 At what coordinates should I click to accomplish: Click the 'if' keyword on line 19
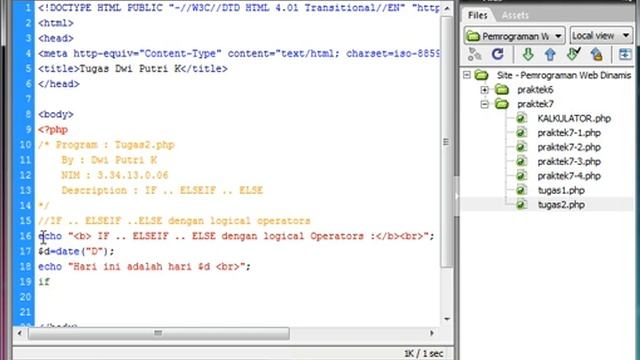point(44,282)
